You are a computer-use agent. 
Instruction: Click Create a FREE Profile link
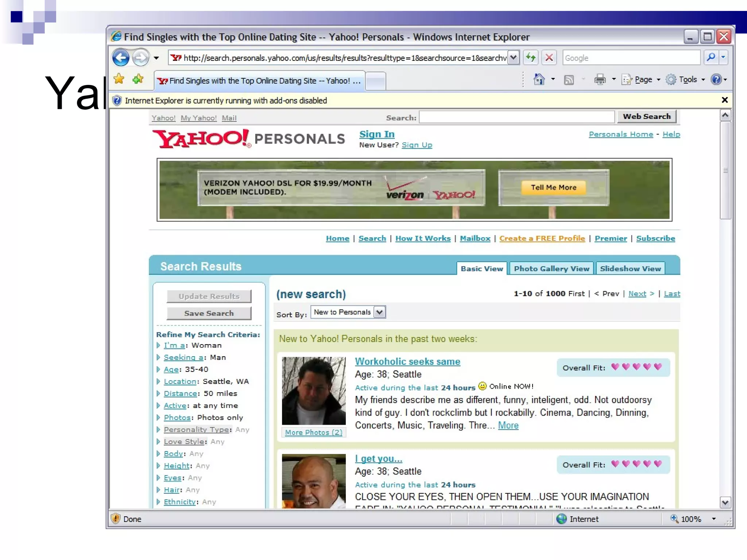pos(542,238)
